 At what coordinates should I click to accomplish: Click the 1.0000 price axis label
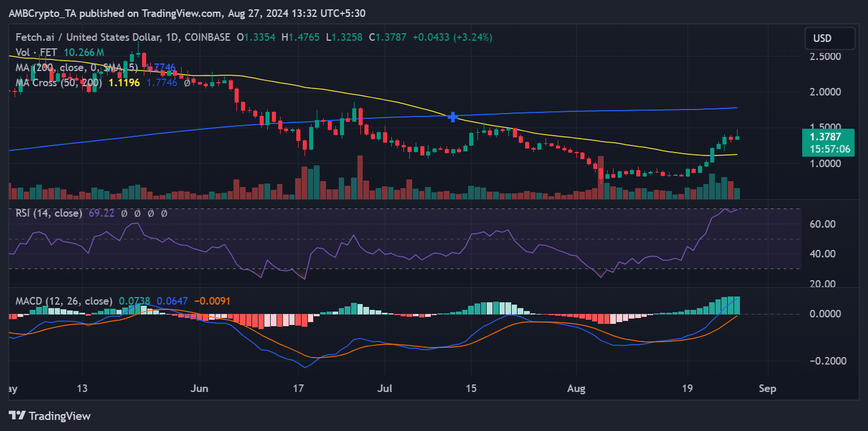pos(826,164)
